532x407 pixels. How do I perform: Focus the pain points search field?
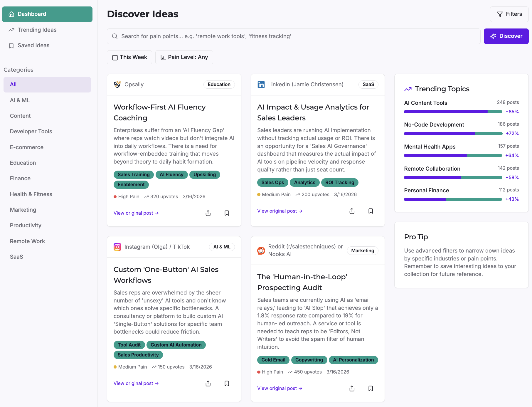pyautogui.click(x=294, y=36)
